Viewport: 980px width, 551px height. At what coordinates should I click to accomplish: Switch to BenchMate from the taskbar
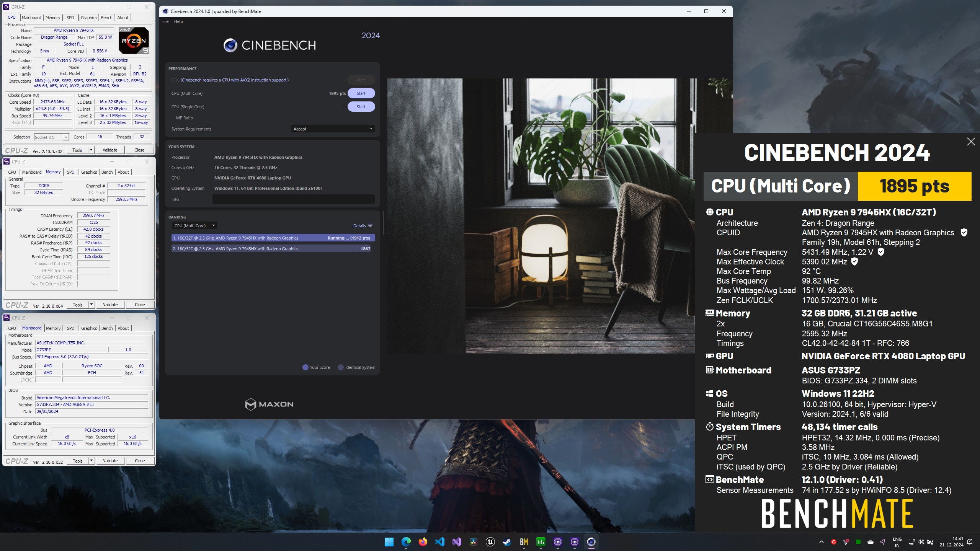524,542
